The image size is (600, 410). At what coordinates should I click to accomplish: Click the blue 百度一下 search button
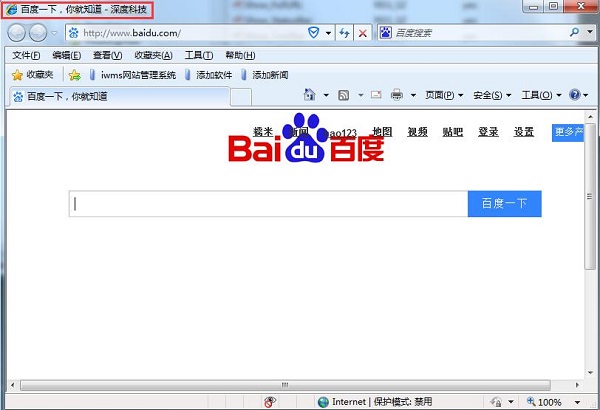(x=504, y=204)
